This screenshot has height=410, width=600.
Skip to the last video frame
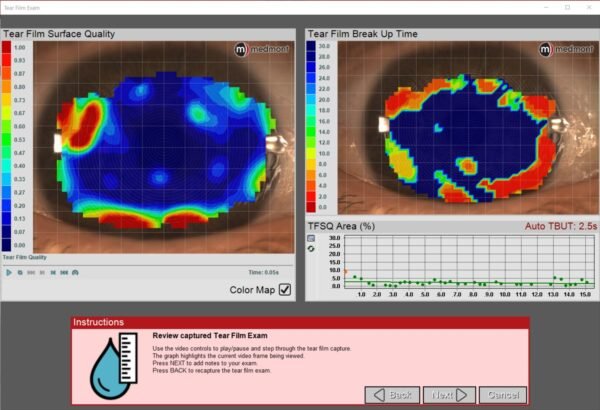pos(64,272)
